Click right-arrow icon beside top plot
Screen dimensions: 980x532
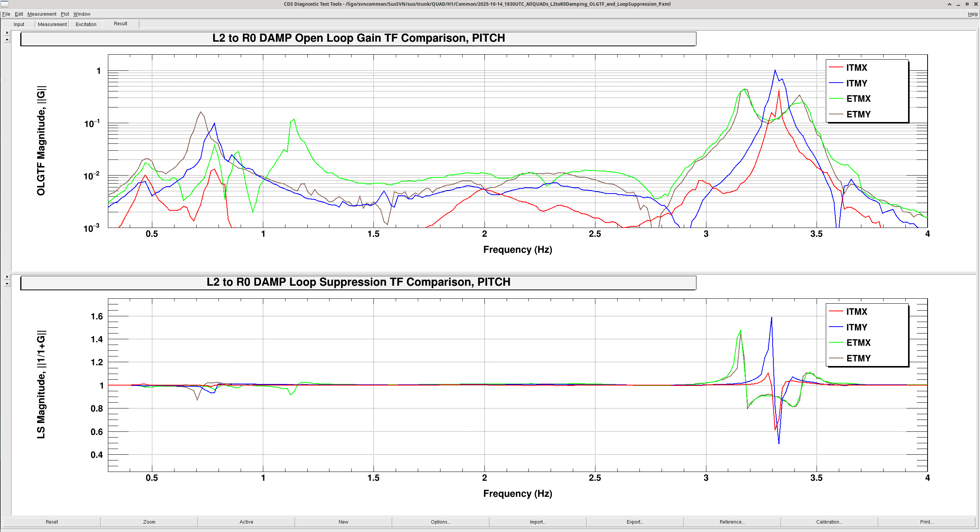[7, 33]
